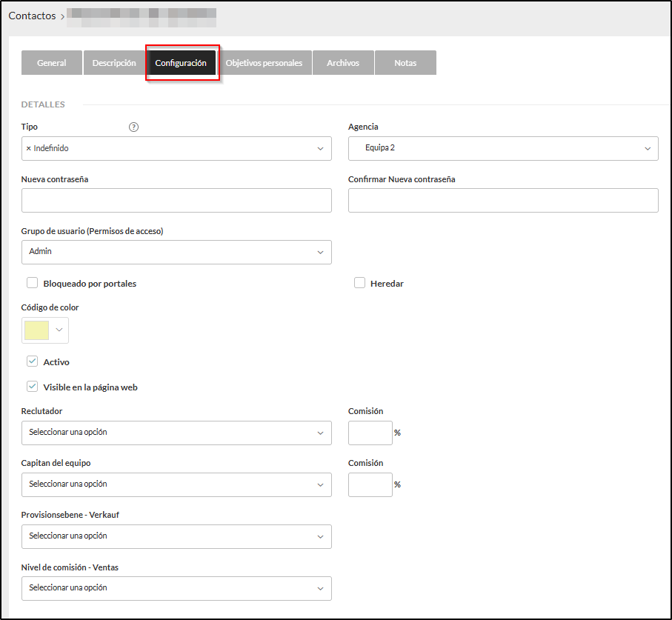
Task: Enable the Heredar checkbox
Action: (x=359, y=283)
